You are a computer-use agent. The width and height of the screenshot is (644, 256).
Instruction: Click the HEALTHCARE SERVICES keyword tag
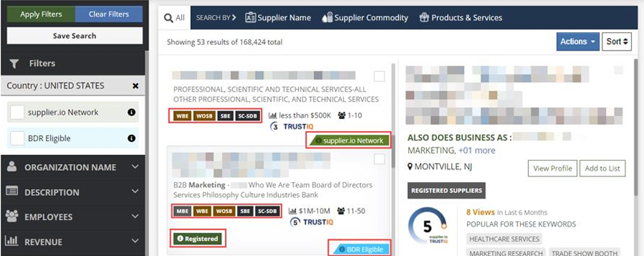504,239
